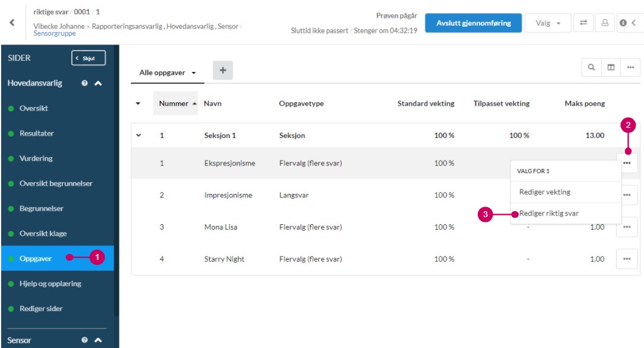Click the 13.00 max points value
Screen dimensions: 644x348
click(x=595, y=136)
